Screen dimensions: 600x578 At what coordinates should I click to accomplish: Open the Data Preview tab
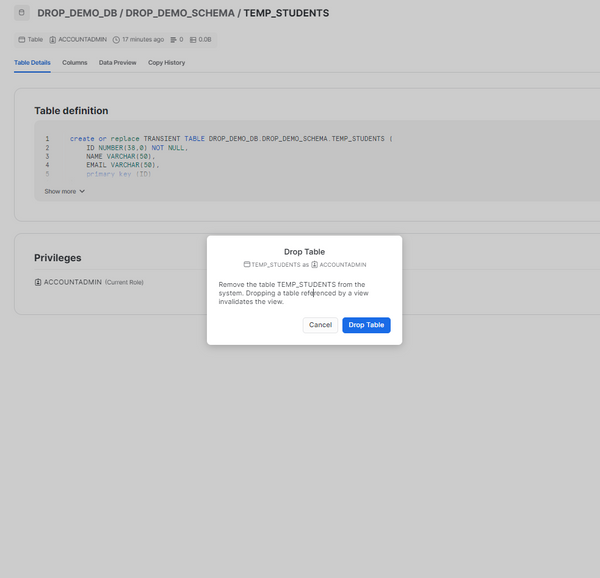(117, 63)
